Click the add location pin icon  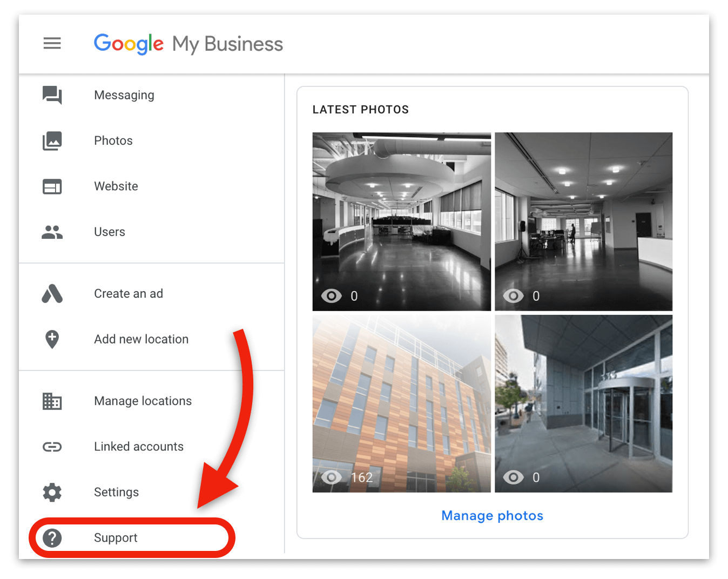[52, 339]
